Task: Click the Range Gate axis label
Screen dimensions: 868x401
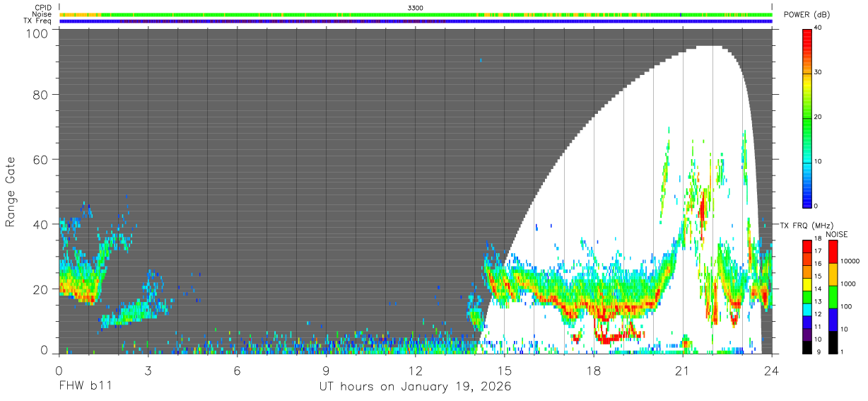Action: point(11,191)
